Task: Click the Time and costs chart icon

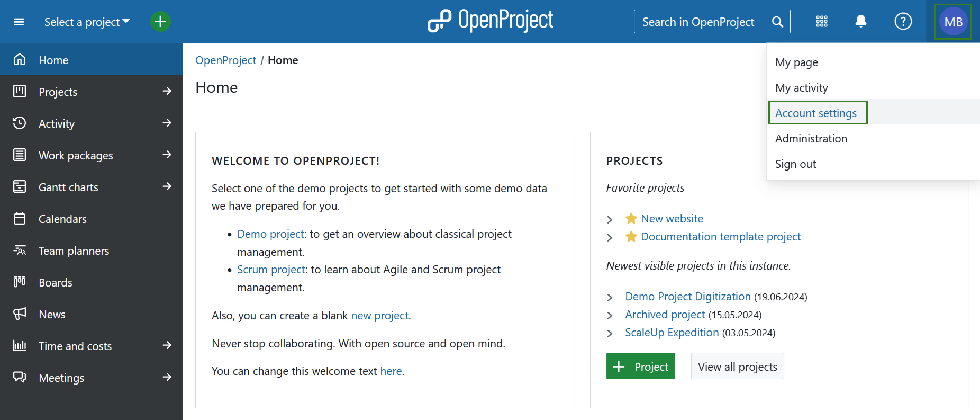Action: [x=20, y=345]
